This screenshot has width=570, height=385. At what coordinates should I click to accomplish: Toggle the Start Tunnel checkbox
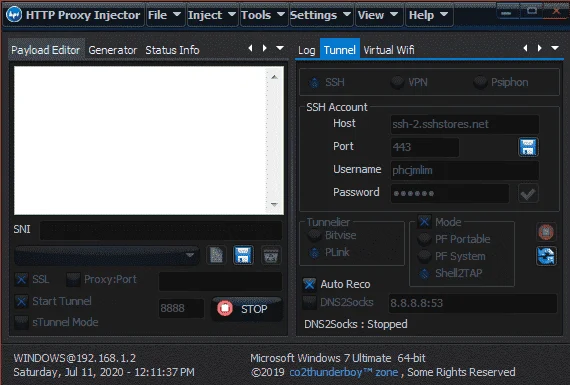(21, 301)
